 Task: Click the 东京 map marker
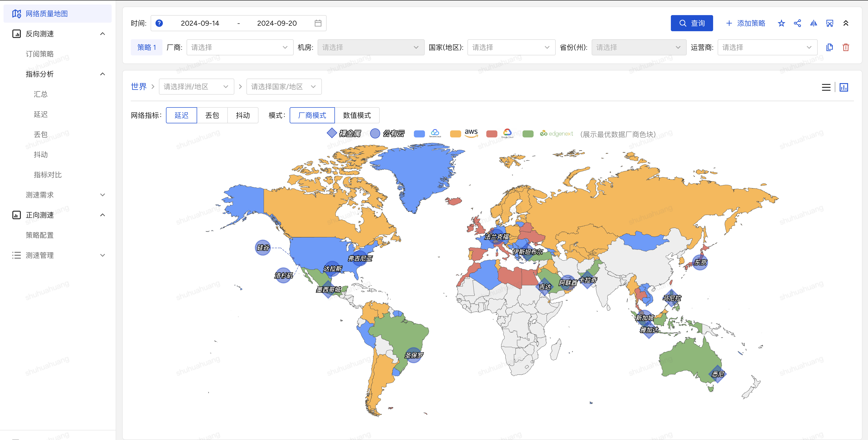click(700, 262)
